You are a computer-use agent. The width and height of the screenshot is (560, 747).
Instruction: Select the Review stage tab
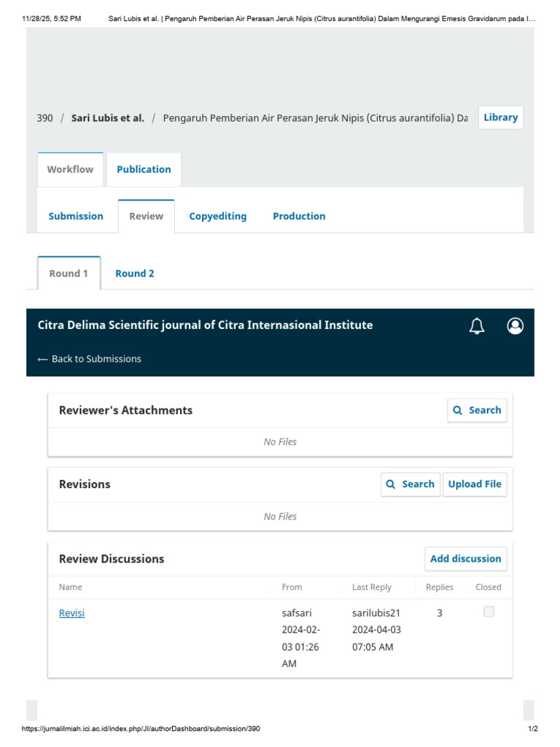pos(146,216)
